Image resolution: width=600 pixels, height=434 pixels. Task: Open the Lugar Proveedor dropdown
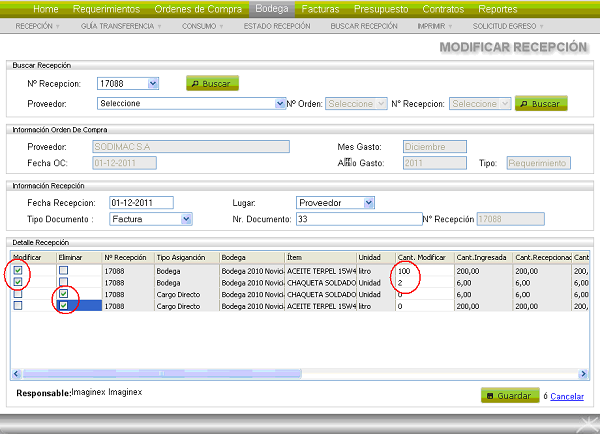(x=335, y=202)
